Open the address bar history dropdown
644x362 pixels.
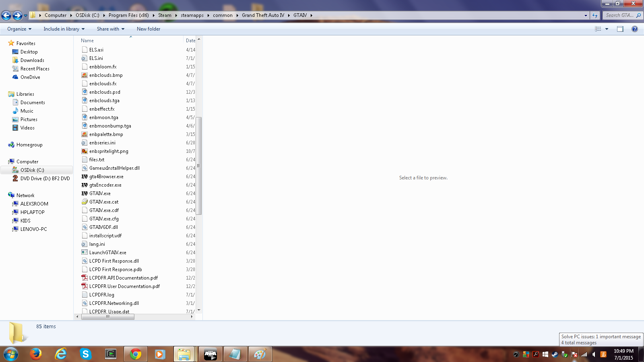point(586,15)
